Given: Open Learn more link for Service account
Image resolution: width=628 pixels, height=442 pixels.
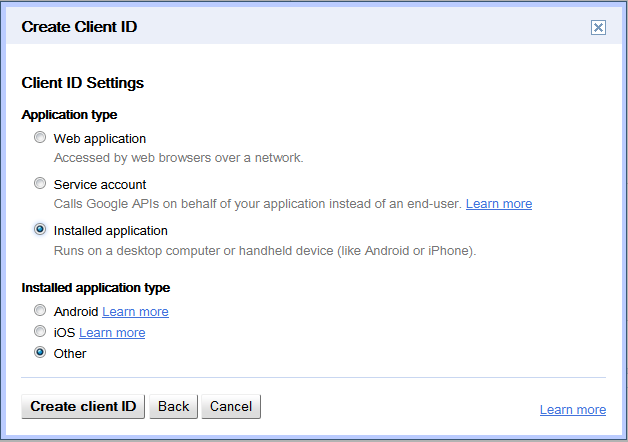Looking at the screenshot, I should coord(499,204).
